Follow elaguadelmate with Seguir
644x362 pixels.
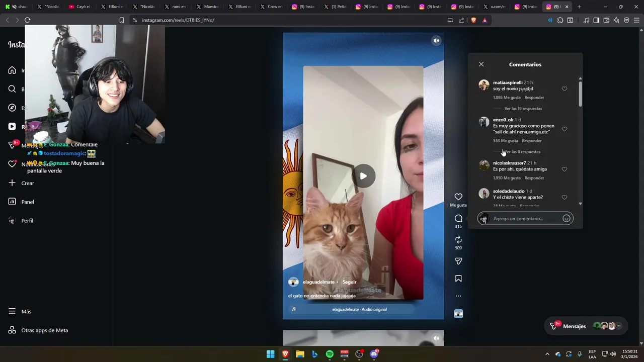pos(350,282)
